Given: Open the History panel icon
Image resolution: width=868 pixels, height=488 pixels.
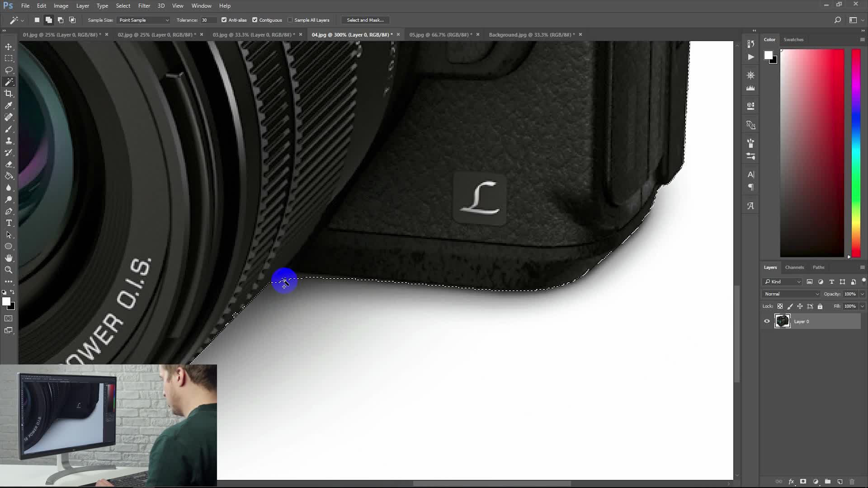Looking at the screenshot, I should [750, 44].
